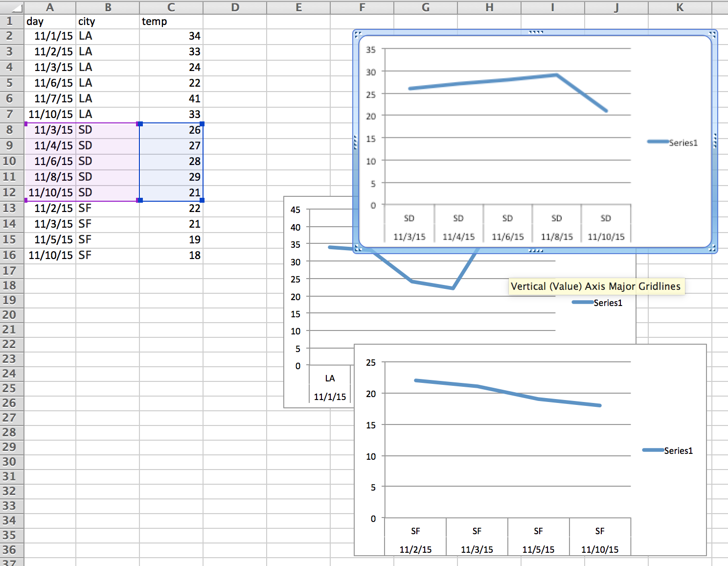The width and height of the screenshot is (728, 566).
Task: Click the SD chart's Series1 legend
Action: click(672, 142)
